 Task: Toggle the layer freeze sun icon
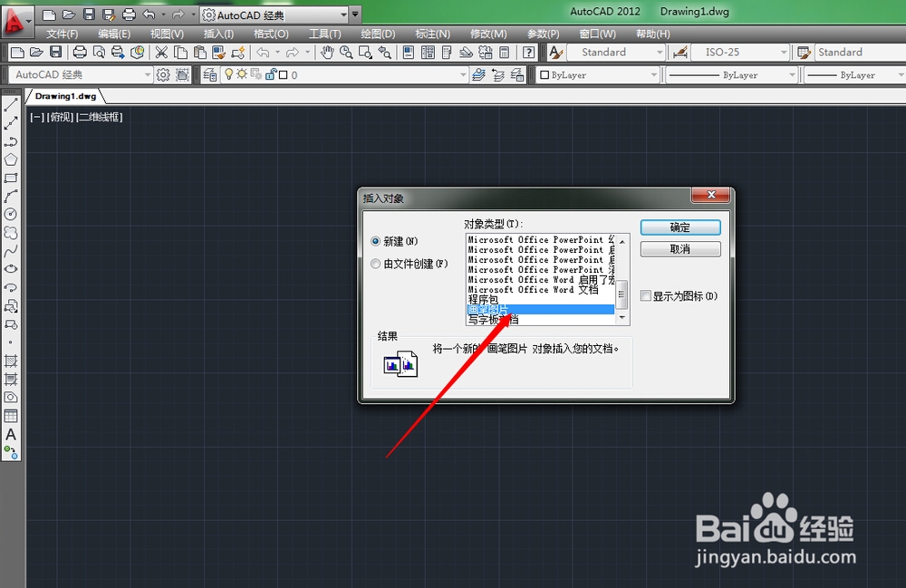[242, 74]
